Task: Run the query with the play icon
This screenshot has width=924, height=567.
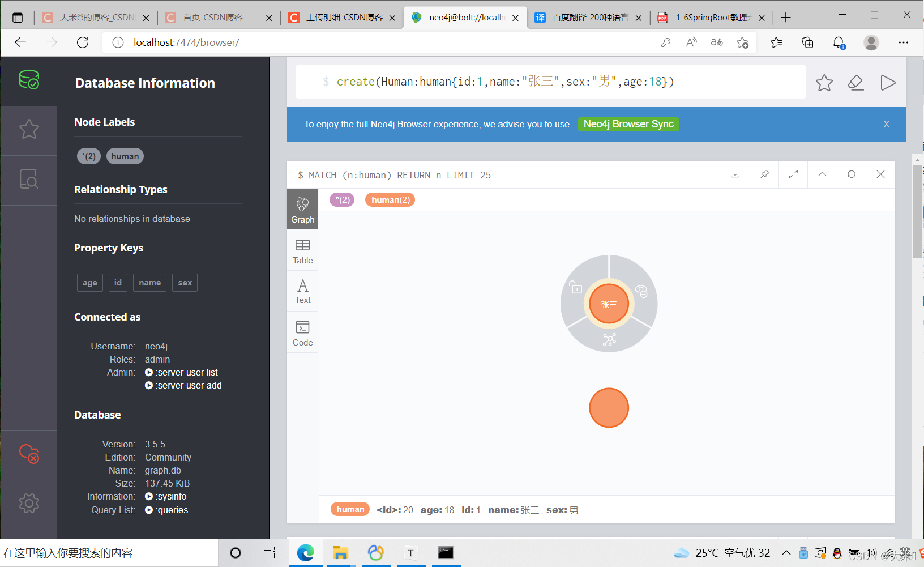Action: click(x=888, y=83)
